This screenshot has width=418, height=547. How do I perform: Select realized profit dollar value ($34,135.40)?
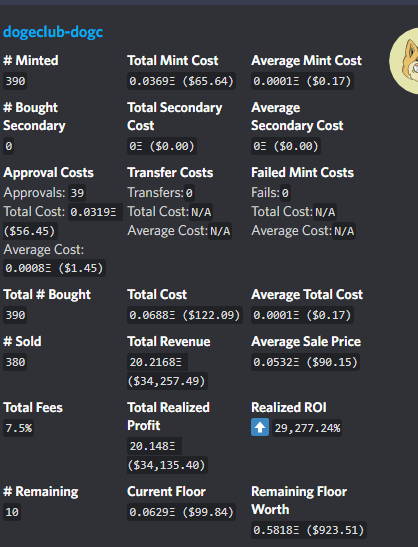pyautogui.click(x=167, y=465)
